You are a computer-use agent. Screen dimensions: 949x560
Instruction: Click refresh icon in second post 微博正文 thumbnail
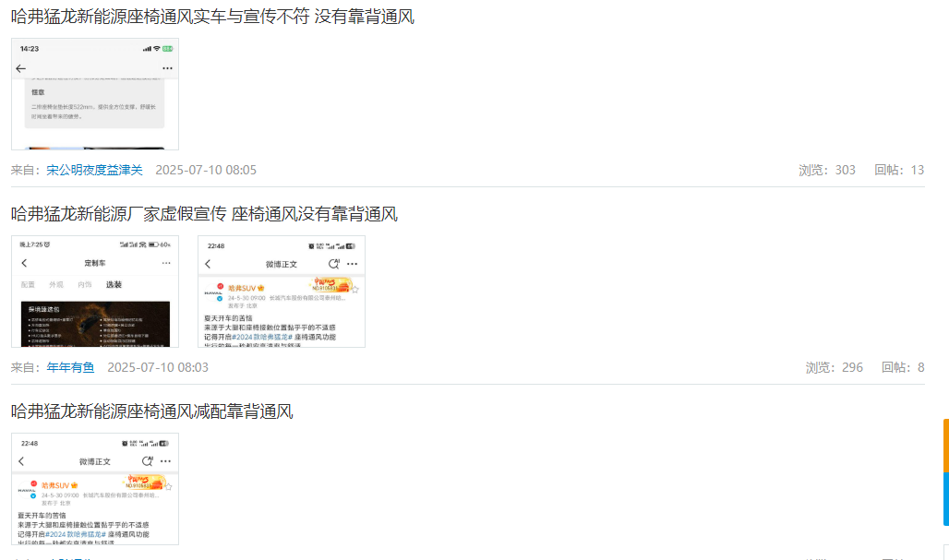[x=333, y=264]
